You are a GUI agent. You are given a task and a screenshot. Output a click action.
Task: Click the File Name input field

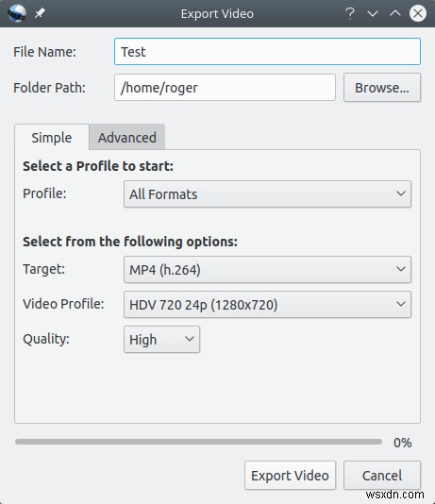point(267,51)
